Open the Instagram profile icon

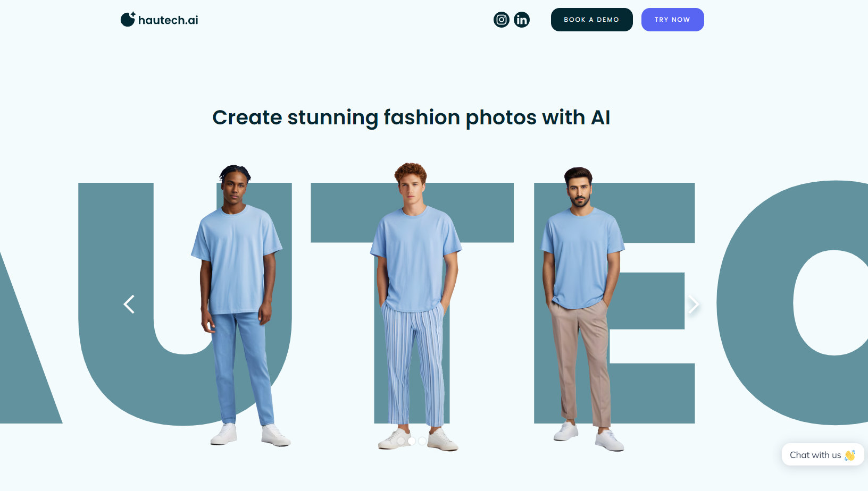502,20
